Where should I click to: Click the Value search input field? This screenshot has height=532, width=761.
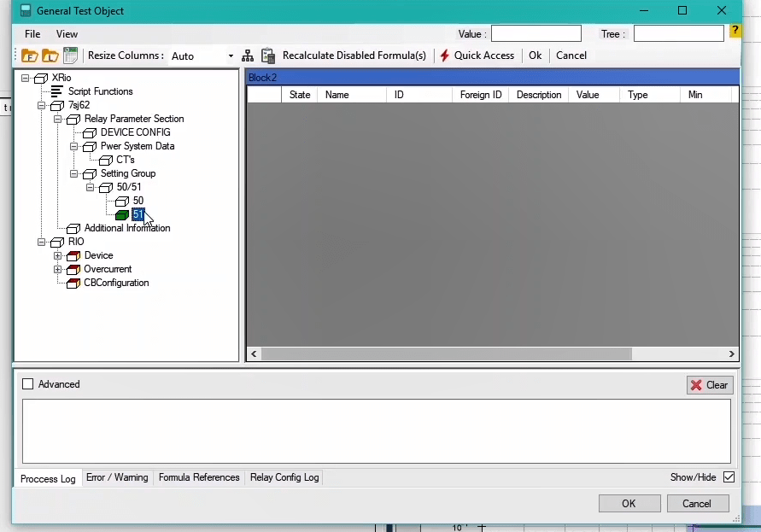click(x=536, y=34)
